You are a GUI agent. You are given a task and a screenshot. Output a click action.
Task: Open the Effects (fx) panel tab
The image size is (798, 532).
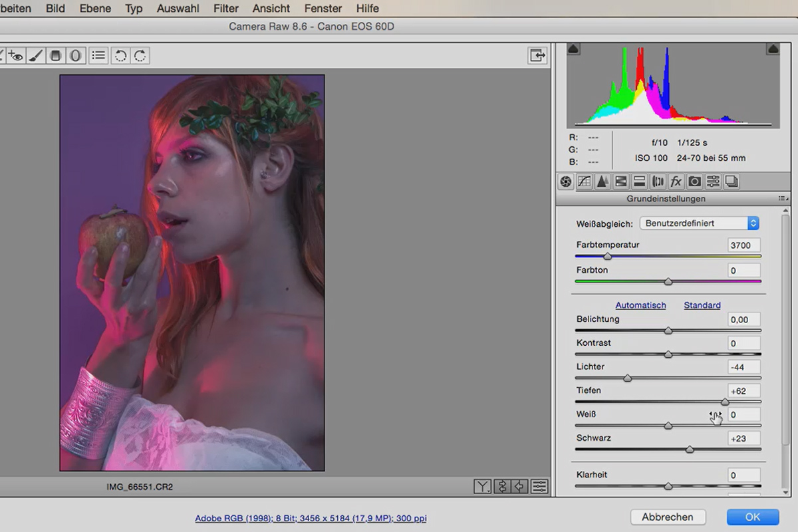(676, 182)
